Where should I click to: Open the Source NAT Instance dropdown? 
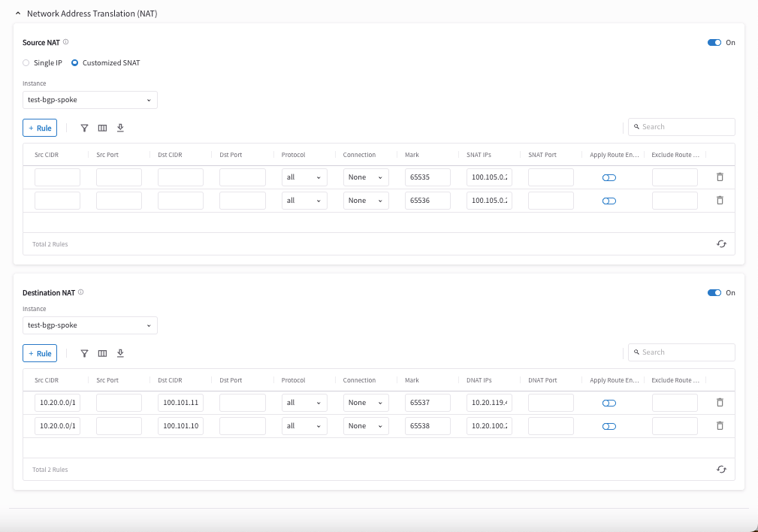[x=89, y=100]
